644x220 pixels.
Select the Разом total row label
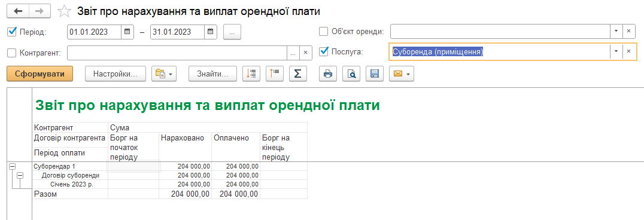click(70, 194)
